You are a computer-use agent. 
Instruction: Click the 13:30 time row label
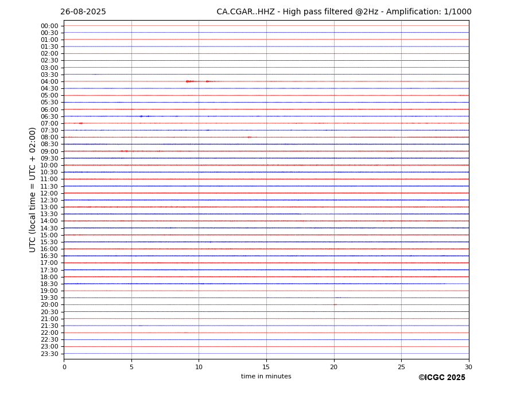49,214
